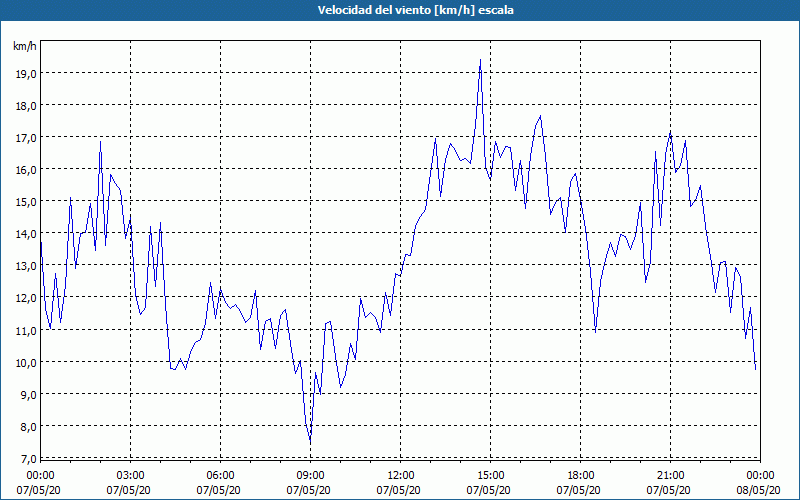
Task: Click the 'km/h' axis unit label
Action: click(25, 46)
